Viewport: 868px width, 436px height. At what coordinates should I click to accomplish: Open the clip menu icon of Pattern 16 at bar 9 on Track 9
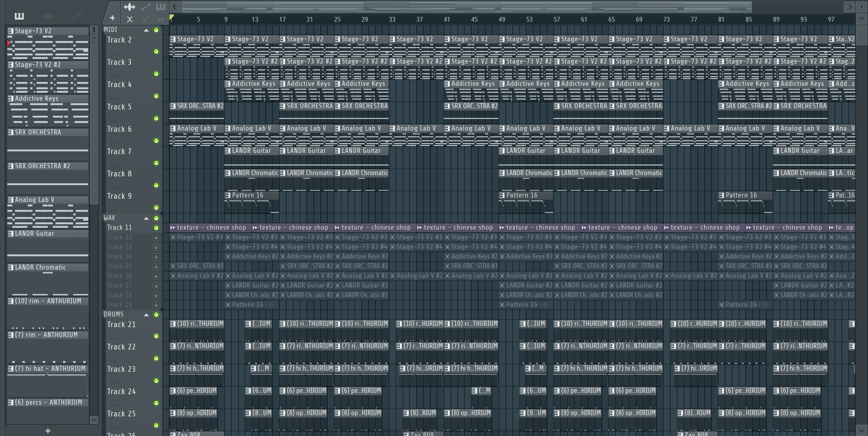coord(228,195)
